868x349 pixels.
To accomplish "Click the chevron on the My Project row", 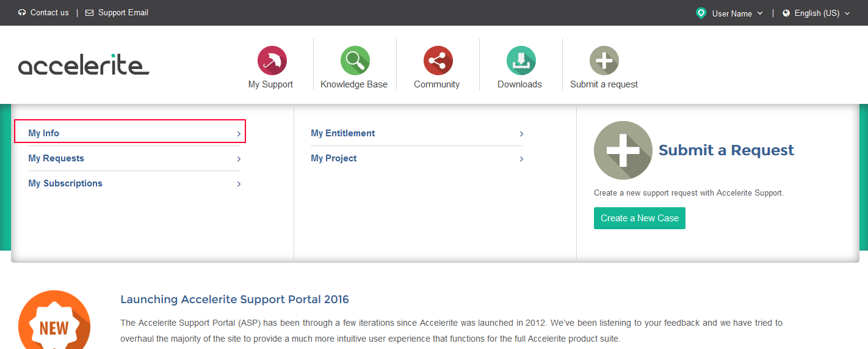I will pos(521,159).
